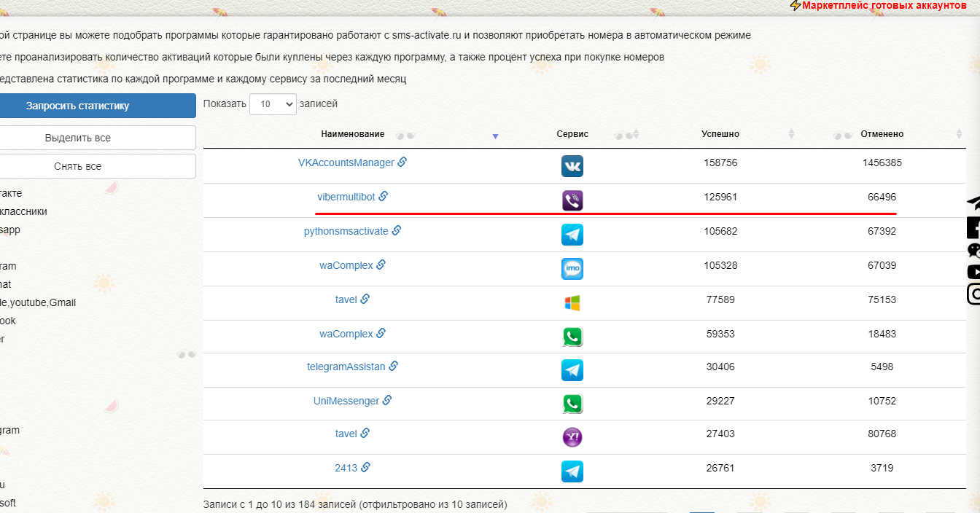Click the chain-link icon beside VKAccountsManager

(x=402, y=162)
